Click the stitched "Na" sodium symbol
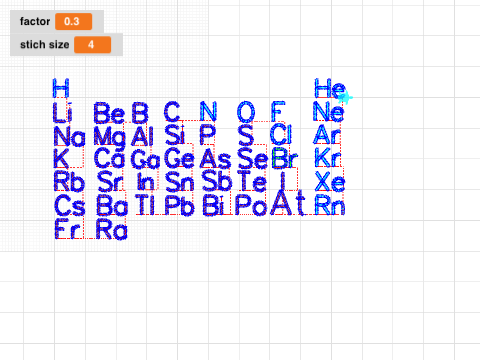The width and height of the screenshot is (480, 360). 69,137
